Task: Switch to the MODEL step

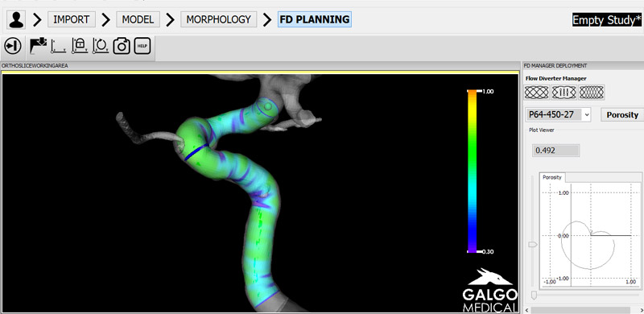Action: (138, 19)
